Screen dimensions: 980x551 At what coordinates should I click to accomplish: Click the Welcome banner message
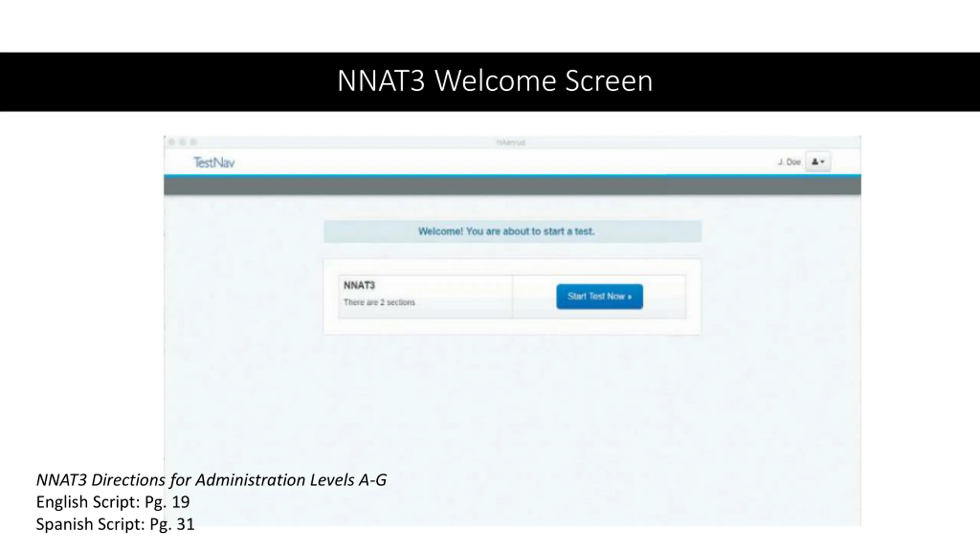[513, 231]
